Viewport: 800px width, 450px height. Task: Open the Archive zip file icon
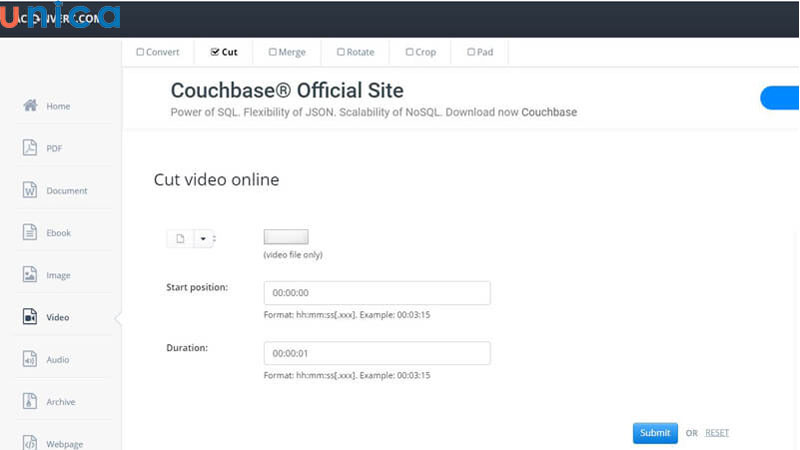[30, 402]
